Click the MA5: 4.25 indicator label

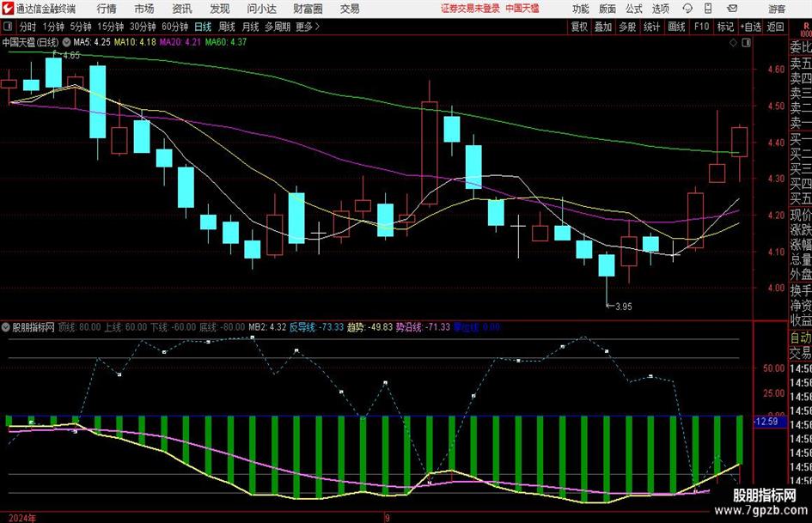point(92,42)
